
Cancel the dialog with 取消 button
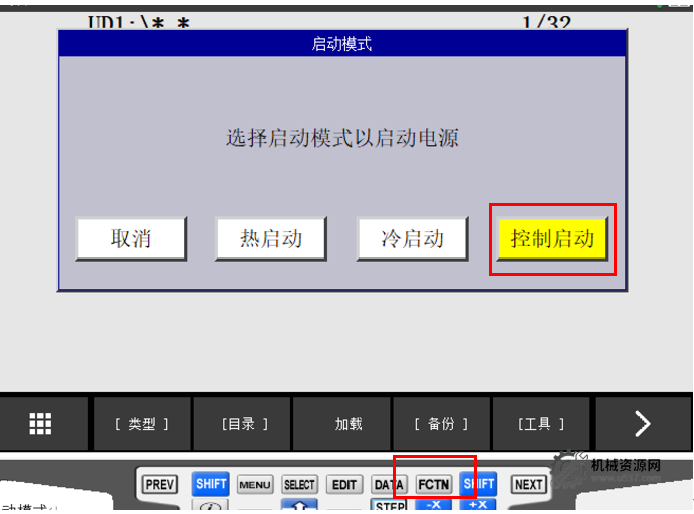coord(131,239)
